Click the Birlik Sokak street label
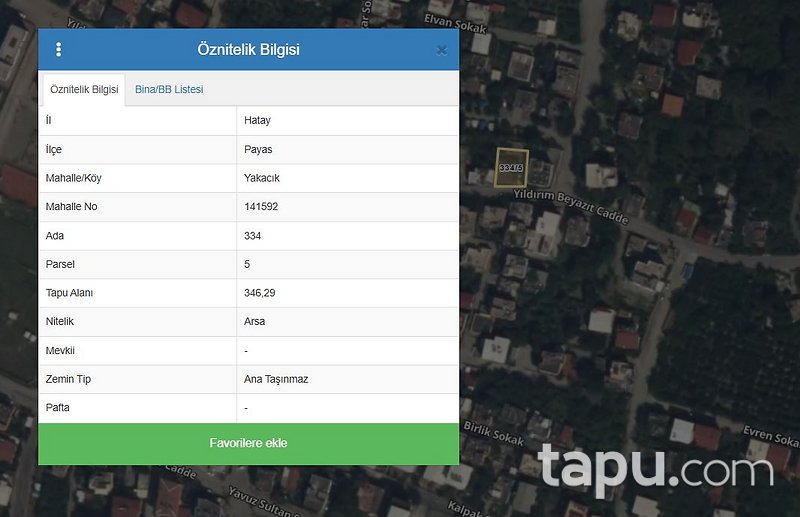 click(x=493, y=434)
